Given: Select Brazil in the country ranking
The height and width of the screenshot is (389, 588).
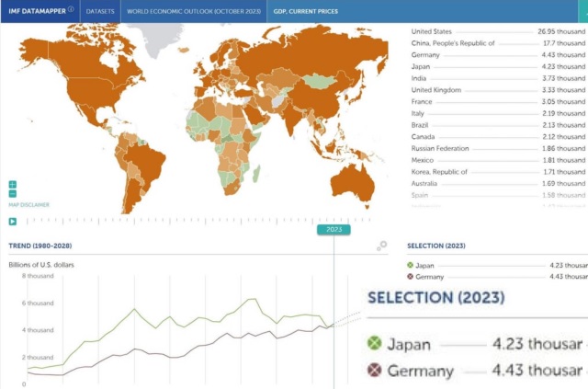Looking at the screenshot, I should pos(498,125).
